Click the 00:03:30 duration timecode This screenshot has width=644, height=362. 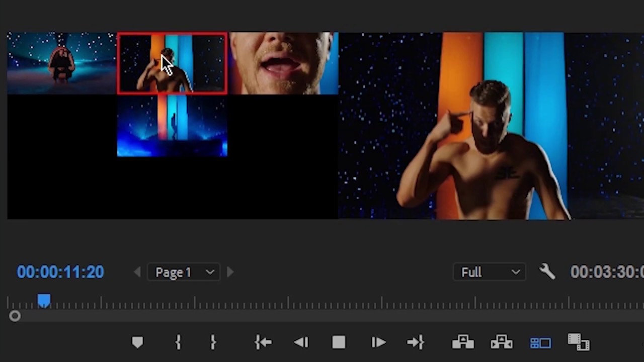click(607, 272)
